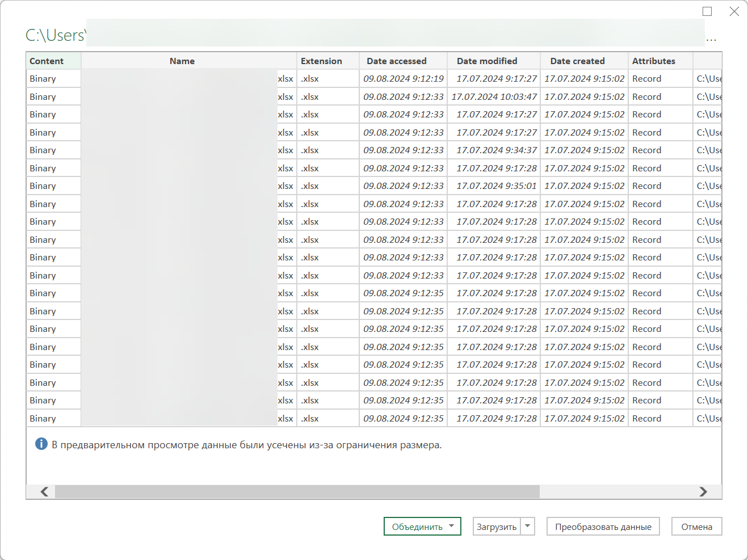Screen dimensions: 748x560
Task: Click the date modified 17.07.2024 10:03:47 cell
Action: pyautogui.click(x=494, y=96)
